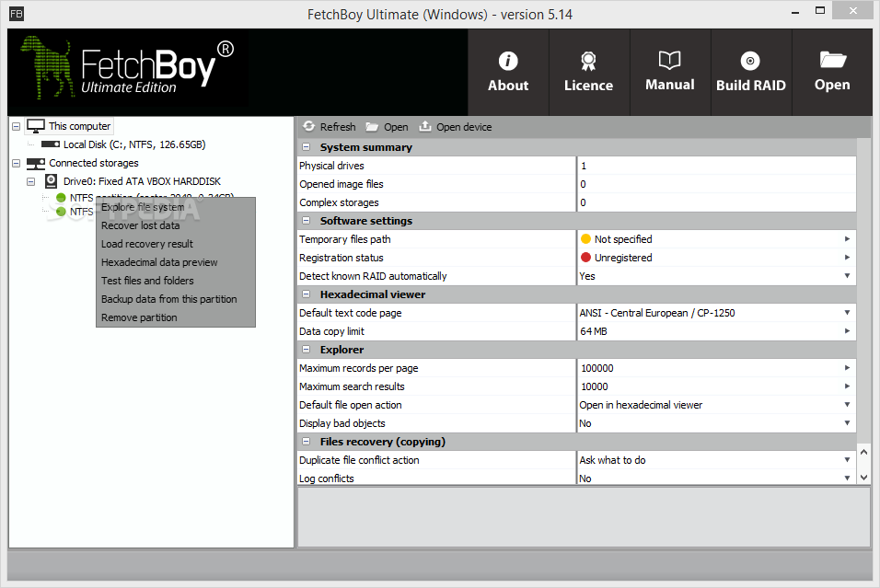Maximize the FetchBoy window
Image resolution: width=880 pixels, height=588 pixels.
pyautogui.click(x=820, y=11)
